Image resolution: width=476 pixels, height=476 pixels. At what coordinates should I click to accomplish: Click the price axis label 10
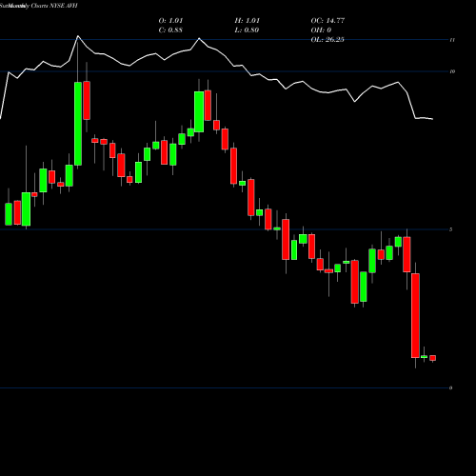coord(452,71)
